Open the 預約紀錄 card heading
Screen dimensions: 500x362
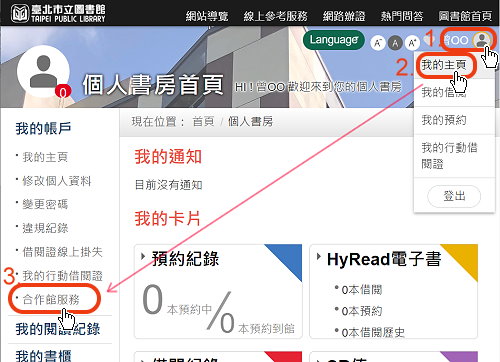(185, 259)
